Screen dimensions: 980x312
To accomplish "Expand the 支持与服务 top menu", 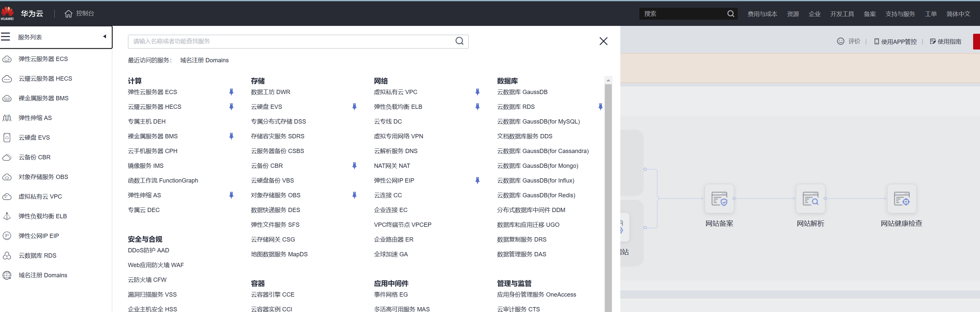I will 900,14.
